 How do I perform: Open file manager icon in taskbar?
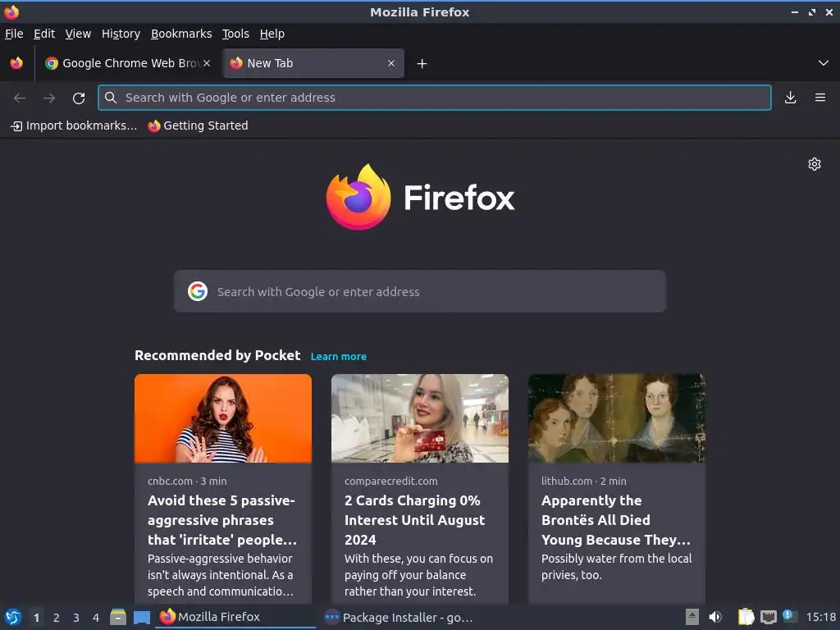coord(118,617)
